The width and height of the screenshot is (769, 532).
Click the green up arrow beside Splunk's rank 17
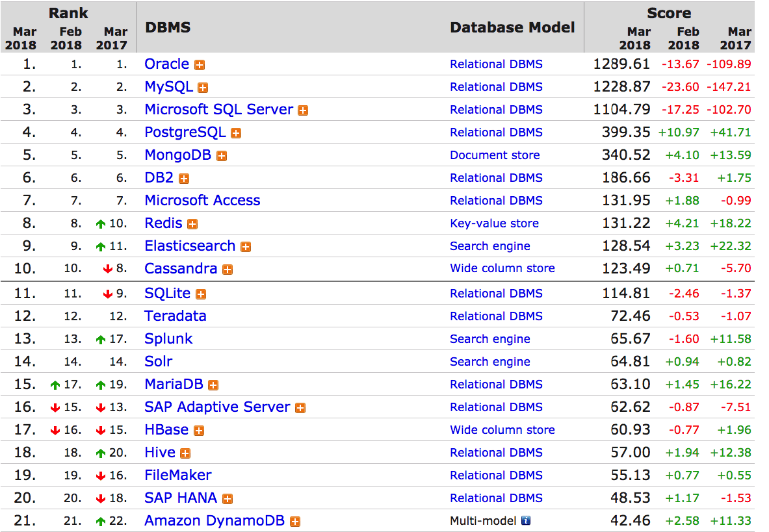coord(101,340)
